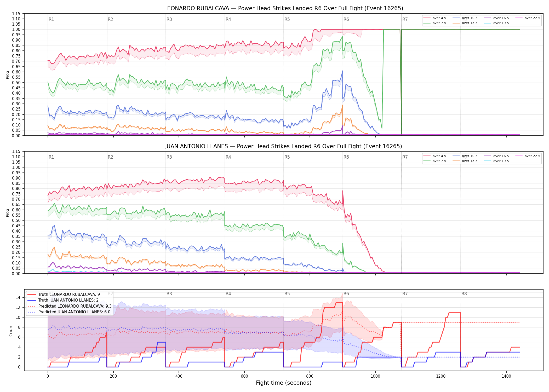Screen dimensions: 549x392
Task: Click the 'Prob' label of Llanes chart
Action: 8,213
